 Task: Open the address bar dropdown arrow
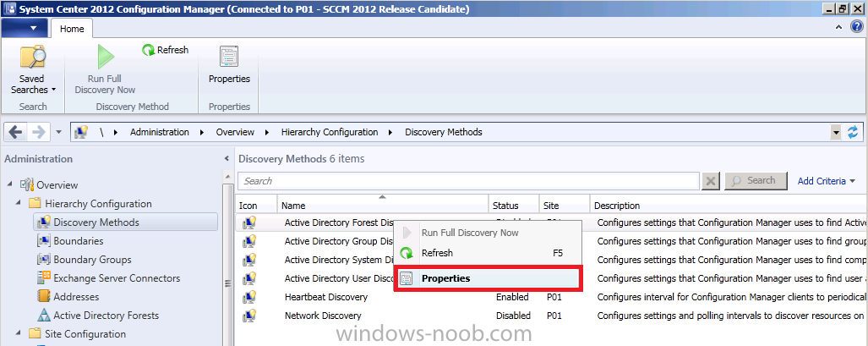click(835, 133)
